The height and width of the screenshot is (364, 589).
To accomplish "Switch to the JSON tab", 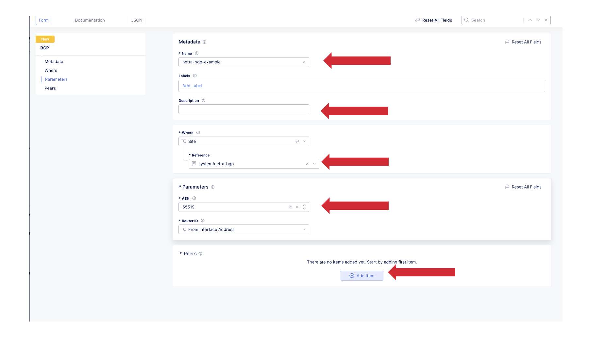I will 137,20.
